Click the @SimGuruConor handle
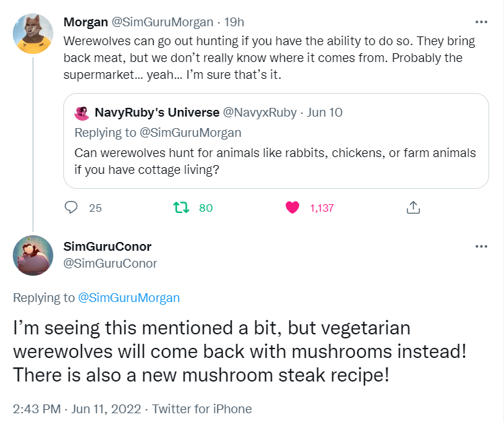Image resolution: width=504 pixels, height=422 pixels. pos(109,264)
